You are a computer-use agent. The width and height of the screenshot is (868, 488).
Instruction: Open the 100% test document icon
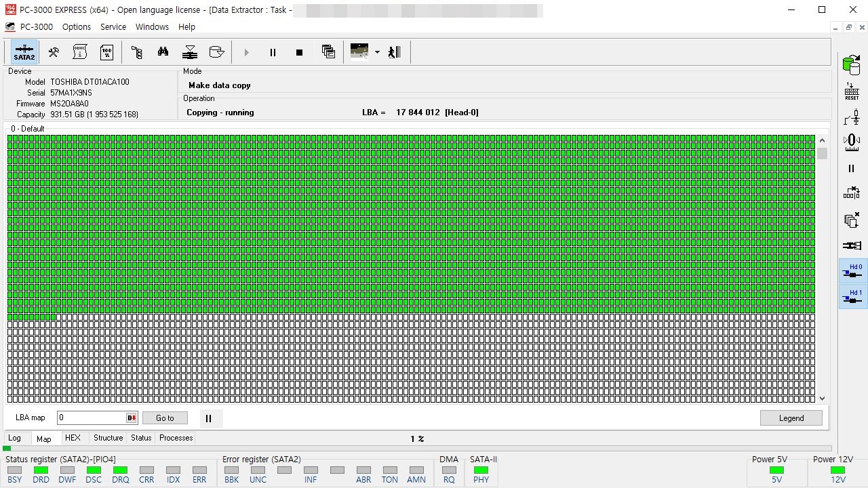pos(106,52)
